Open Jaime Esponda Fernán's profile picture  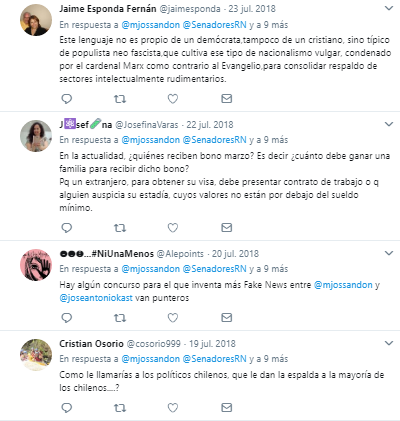coord(36,20)
